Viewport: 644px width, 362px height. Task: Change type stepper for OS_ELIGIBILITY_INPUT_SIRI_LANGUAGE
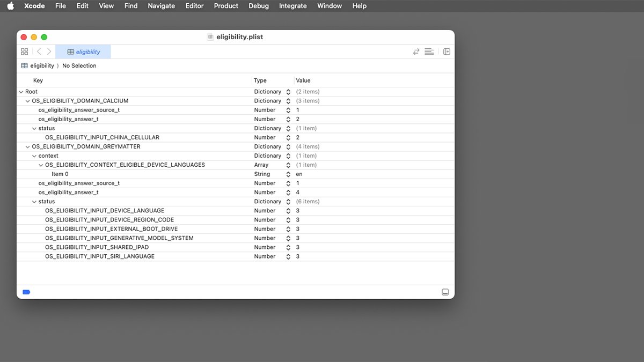click(x=288, y=256)
